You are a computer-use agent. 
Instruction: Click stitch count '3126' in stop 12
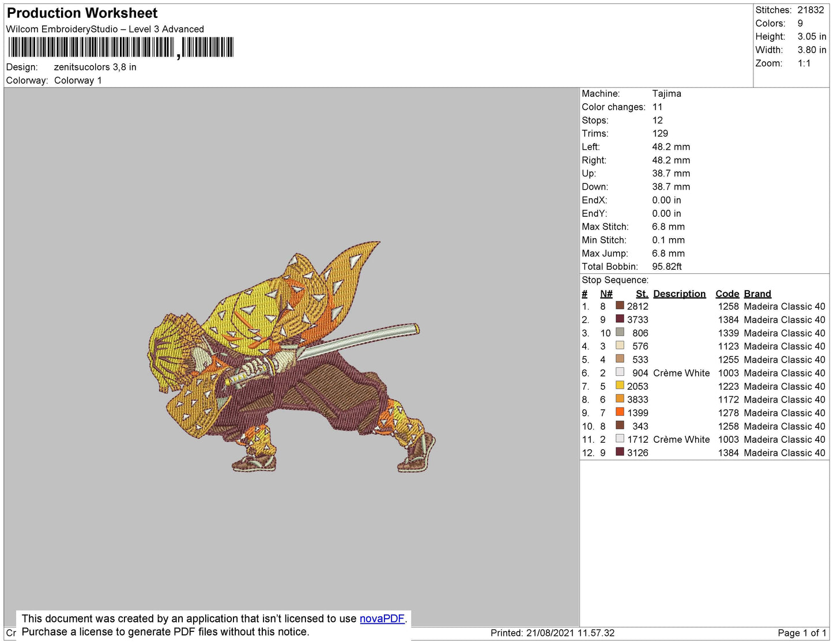(638, 453)
